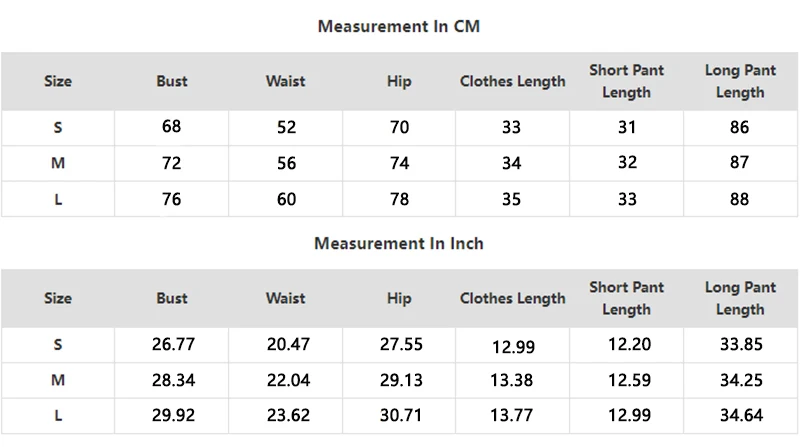The image size is (800, 447).
Task: Click the Measurement In Inch title
Action: click(x=398, y=243)
